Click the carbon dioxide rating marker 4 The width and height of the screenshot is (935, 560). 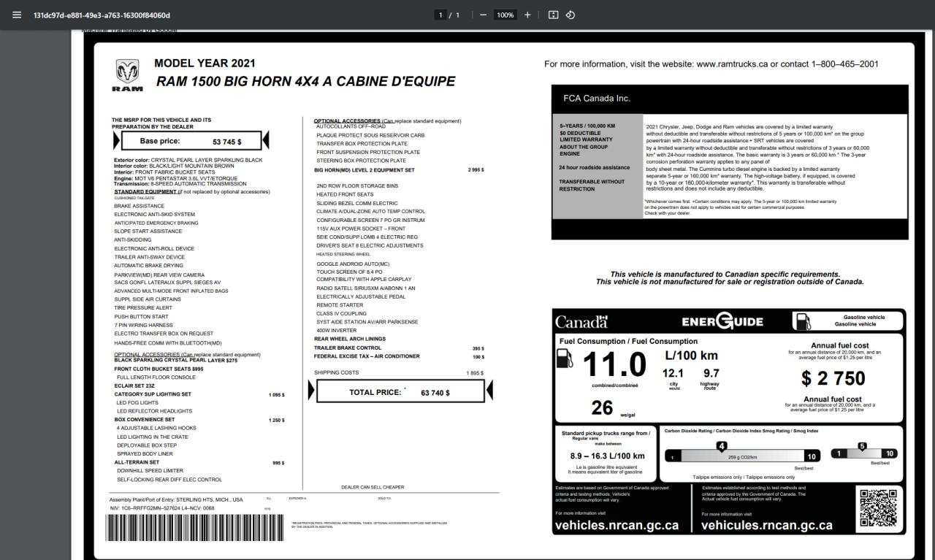pos(722,445)
